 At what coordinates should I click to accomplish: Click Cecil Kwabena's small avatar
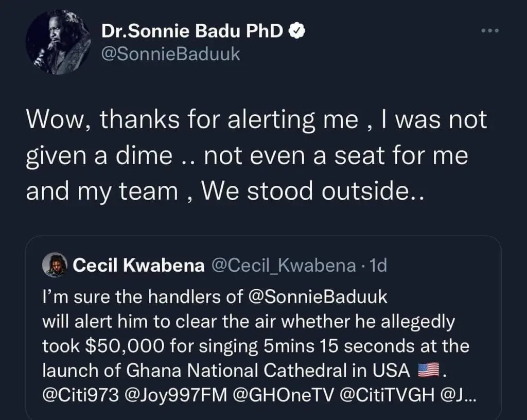click(x=55, y=265)
